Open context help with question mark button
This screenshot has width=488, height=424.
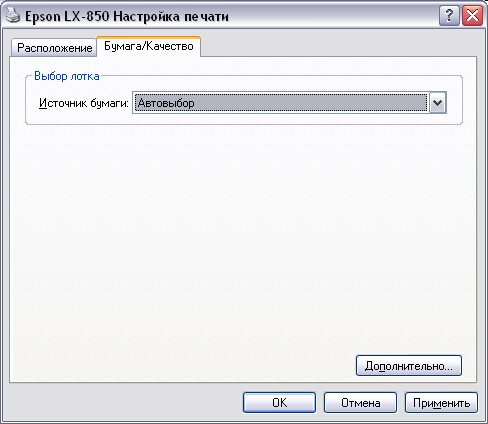click(x=449, y=16)
